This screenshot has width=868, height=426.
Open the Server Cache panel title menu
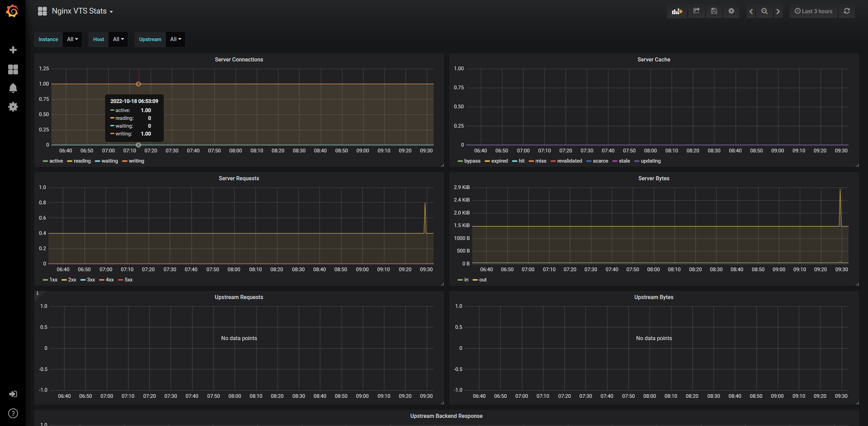pyautogui.click(x=654, y=60)
